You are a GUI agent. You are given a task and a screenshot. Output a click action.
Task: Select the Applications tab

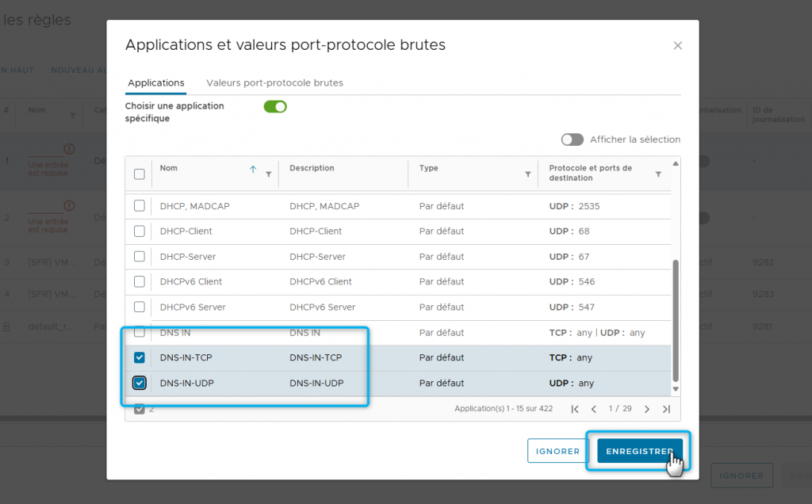click(x=156, y=82)
